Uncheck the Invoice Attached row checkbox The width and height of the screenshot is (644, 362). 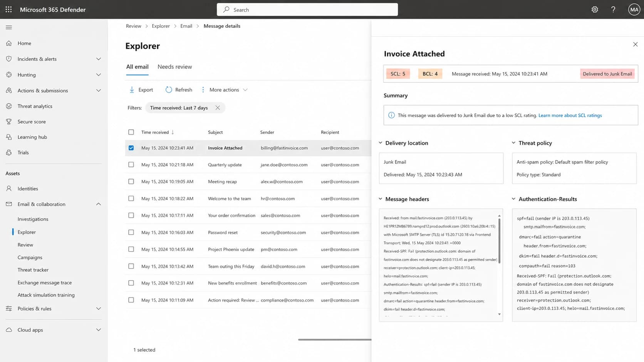point(131,148)
